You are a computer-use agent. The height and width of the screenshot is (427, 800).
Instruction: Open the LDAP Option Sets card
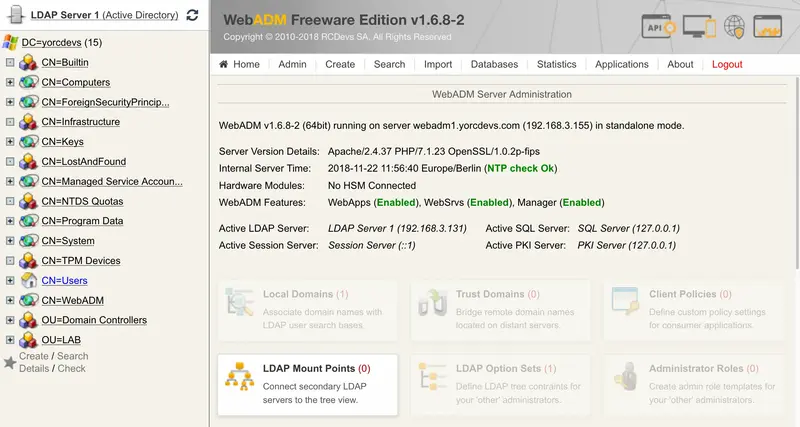501,385
